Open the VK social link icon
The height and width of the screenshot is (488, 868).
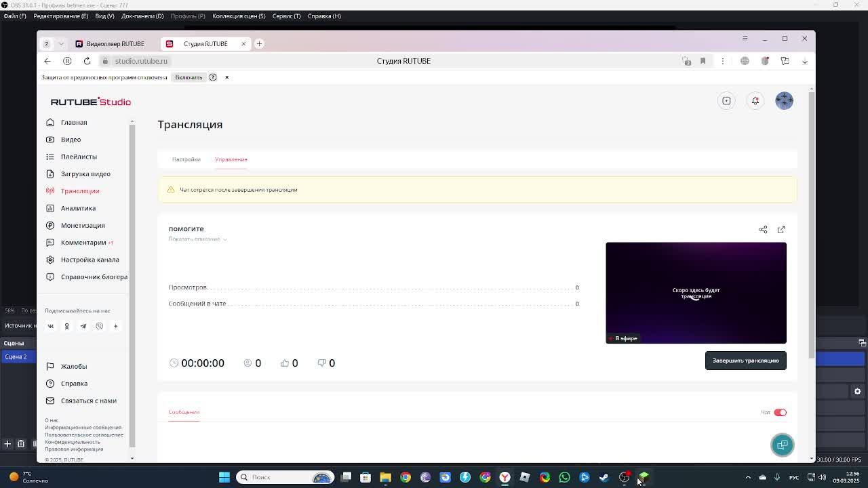coord(50,326)
